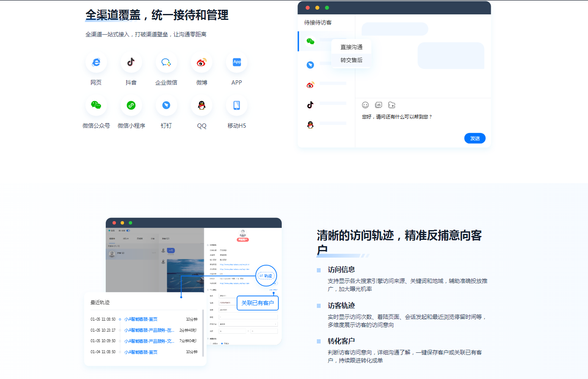Select the 企业微信 channel icon
Screen dimensions: 588x379
(x=166, y=62)
